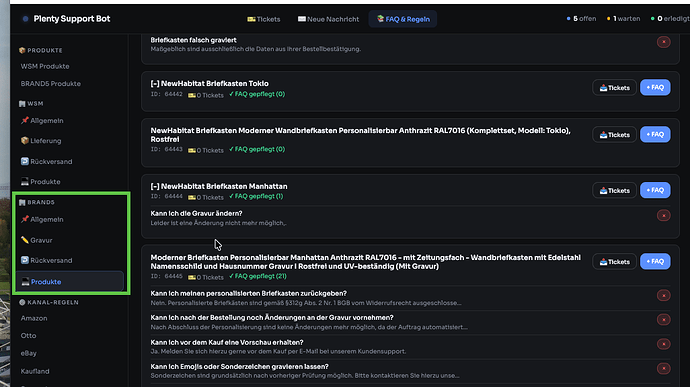Click 'FAQ gepflegt (0)' on Tokio product

click(257, 94)
